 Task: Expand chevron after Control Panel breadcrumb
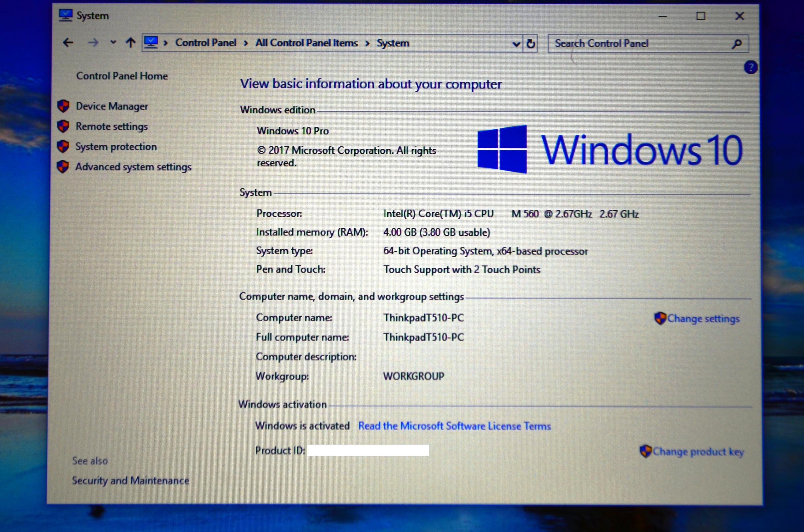click(246, 43)
